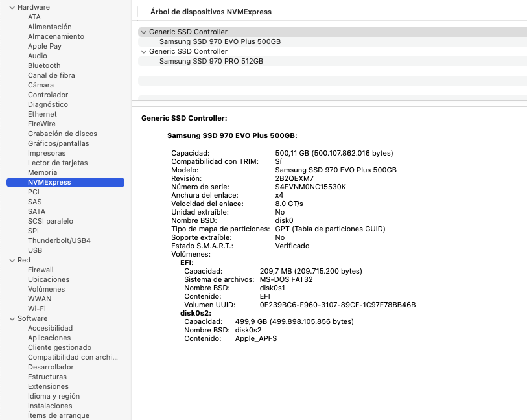Viewport: 527px width, 420px height.
Task: Select Samsung SSD 970 PRO 512GB row
Action: pos(333,62)
